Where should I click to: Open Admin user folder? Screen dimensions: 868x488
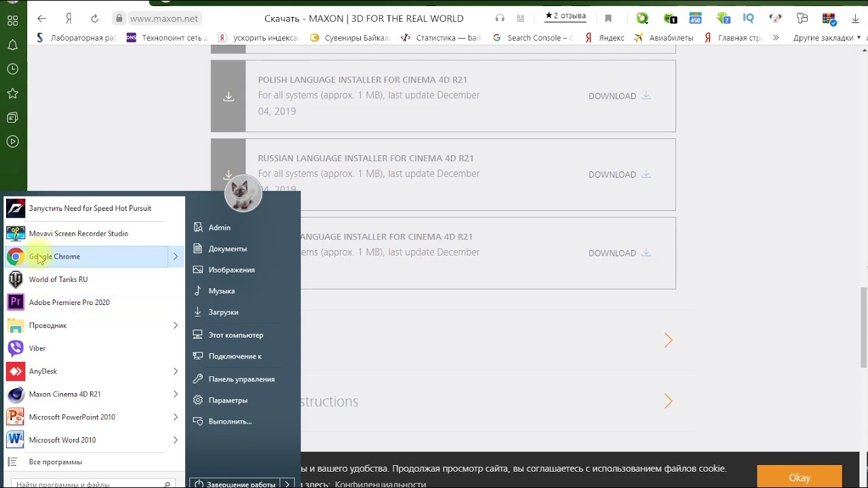(220, 228)
